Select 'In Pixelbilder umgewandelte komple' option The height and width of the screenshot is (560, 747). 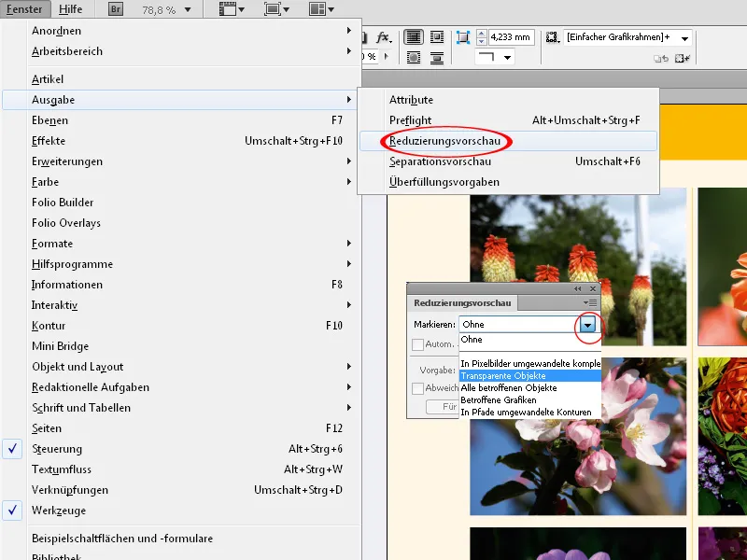point(529,363)
